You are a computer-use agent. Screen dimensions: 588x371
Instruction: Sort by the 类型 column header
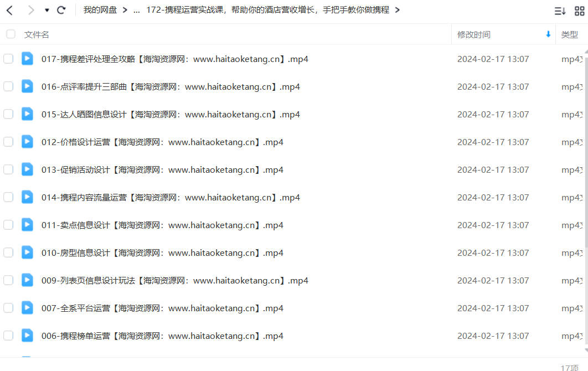point(569,34)
